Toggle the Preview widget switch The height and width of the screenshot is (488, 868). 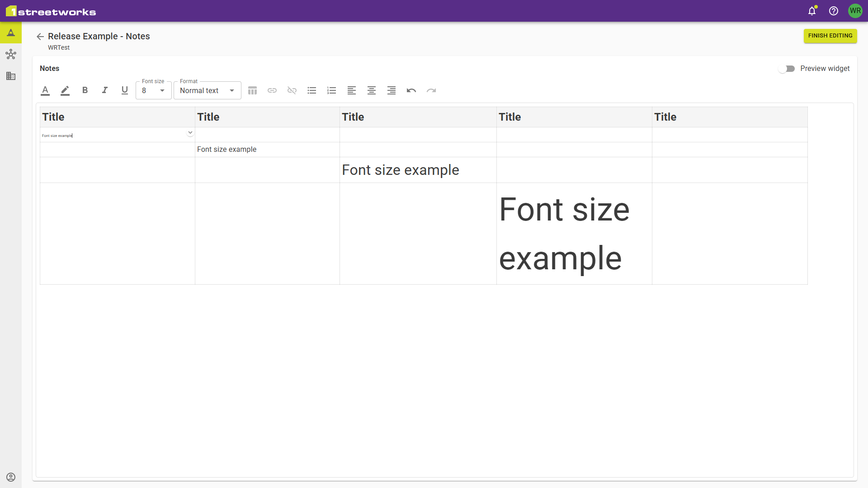click(x=787, y=69)
